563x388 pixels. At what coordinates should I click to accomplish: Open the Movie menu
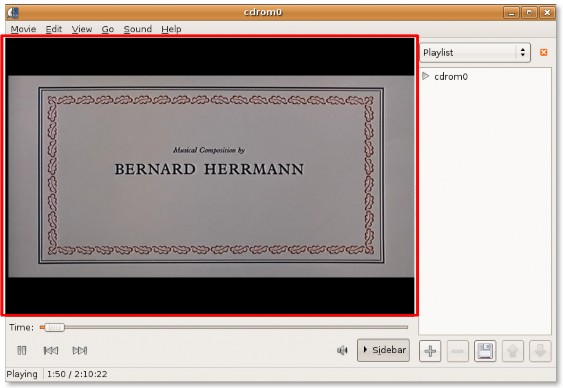(x=23, y=29)
